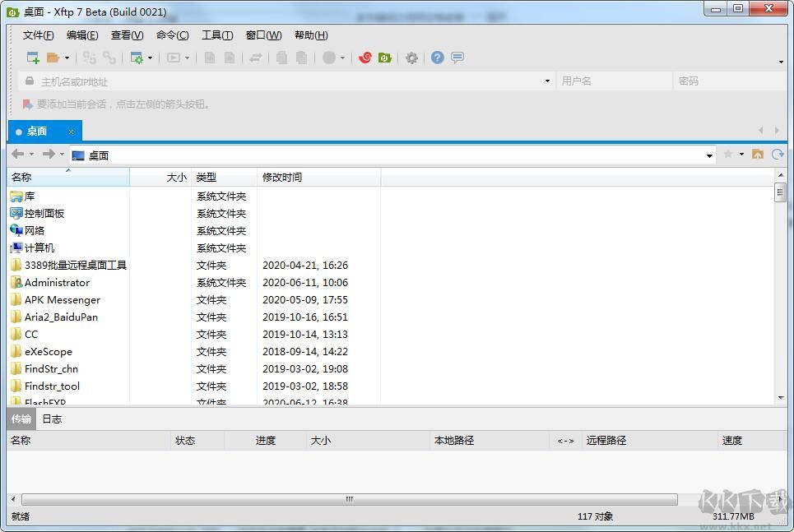The width and height of the screenshot is (794, 532).
Task: Click the green Xftp utility toolbar icon
Action: point(385,58)
